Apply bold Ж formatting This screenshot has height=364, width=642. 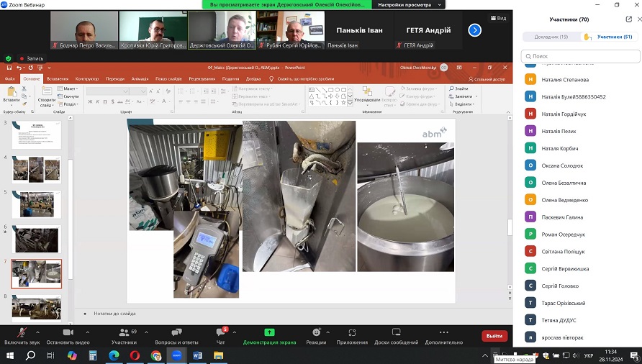(x=90, y=101)
